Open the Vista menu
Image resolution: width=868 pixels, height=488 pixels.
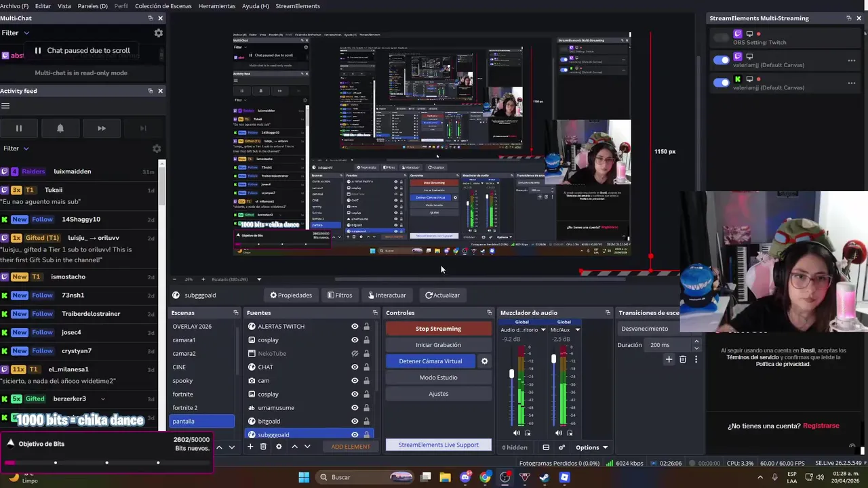pyautogui.click(x=64, y=6)
